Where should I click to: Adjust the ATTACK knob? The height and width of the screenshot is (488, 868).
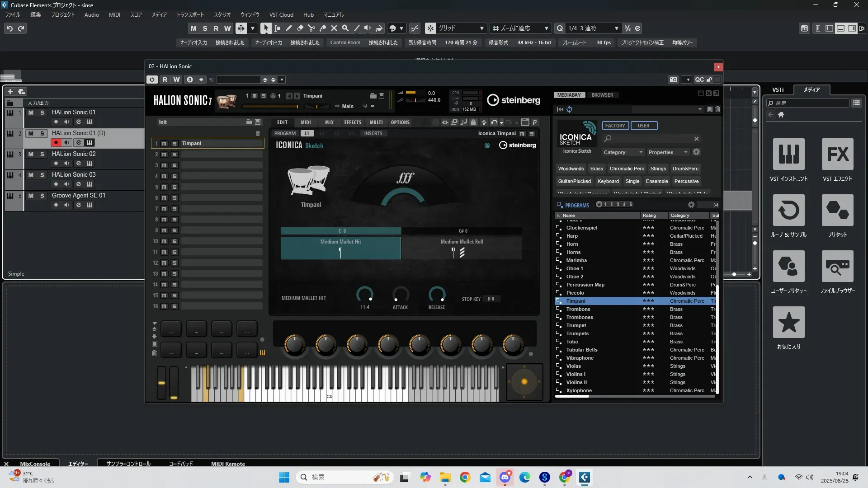[x=400, y=295]
